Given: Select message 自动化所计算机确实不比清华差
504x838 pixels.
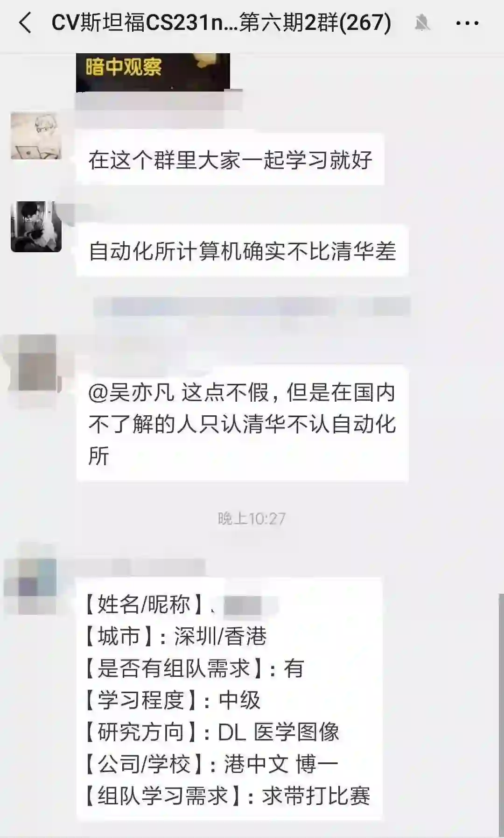Looking at the screenshot, I should point(242,250).
